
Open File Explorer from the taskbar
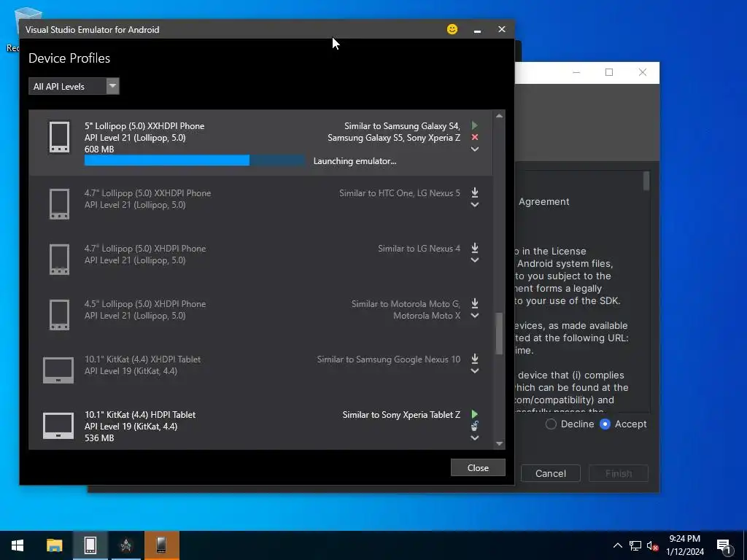[x=54, y=545]
